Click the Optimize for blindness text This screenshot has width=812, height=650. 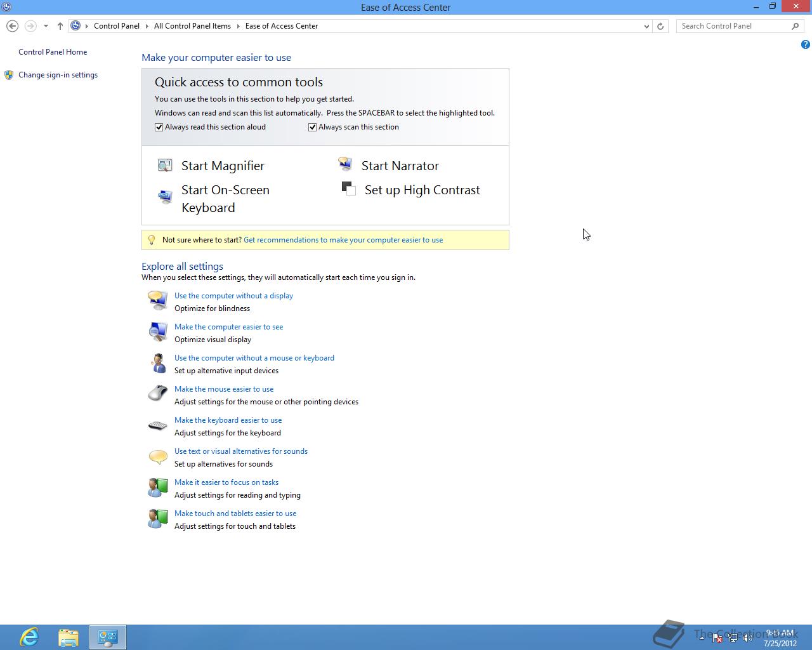(212, 308)
